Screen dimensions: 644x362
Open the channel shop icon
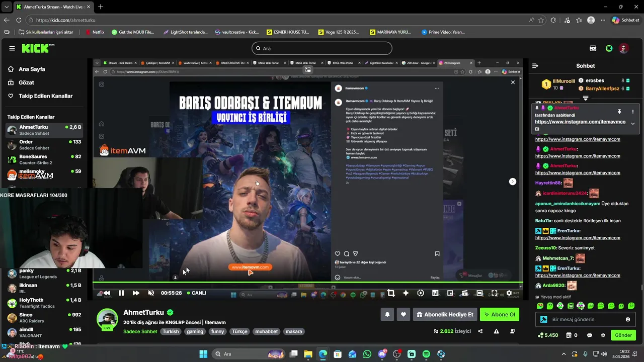(x=569, y=335)
